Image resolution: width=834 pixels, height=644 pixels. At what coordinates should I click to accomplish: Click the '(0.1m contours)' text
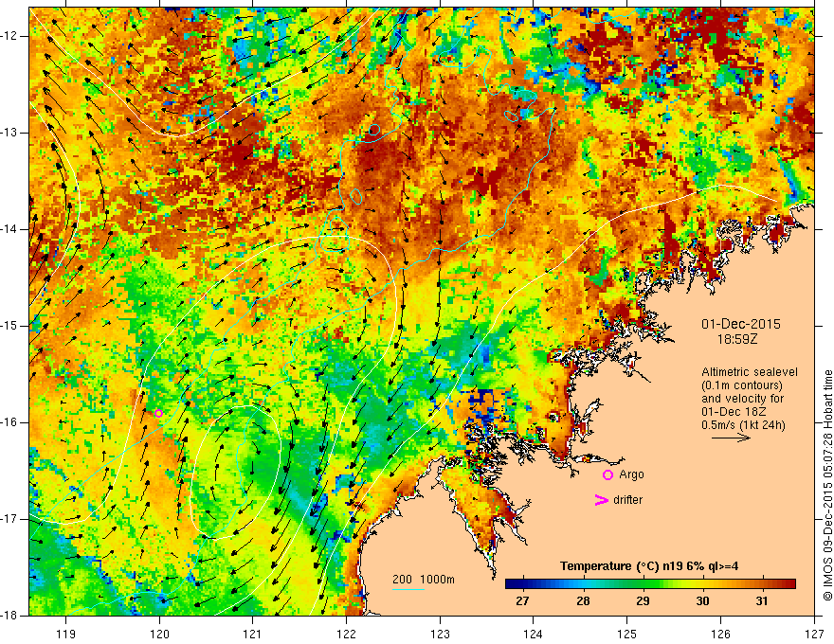coord(742,385)
